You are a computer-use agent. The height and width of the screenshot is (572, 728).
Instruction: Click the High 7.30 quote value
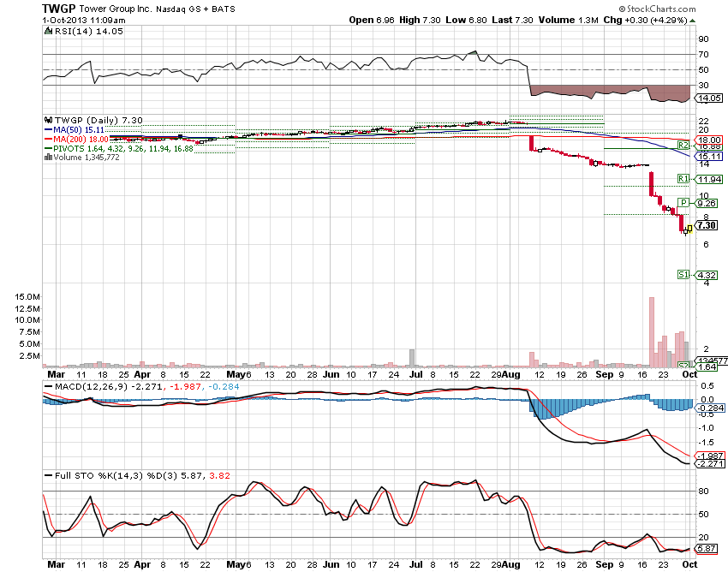click(420, 20)
